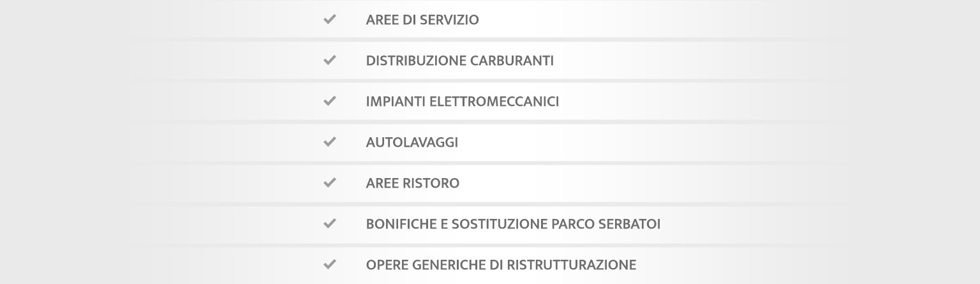Select the checkmark next to DISTRIBUZIONE CARBURANTI
The height and width of the screenshot is (284, 980).
coord(330,61)
